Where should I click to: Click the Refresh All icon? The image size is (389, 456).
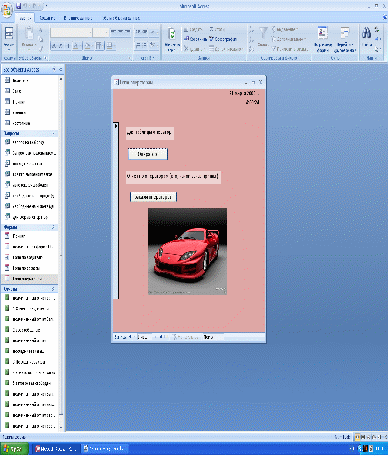172,34
